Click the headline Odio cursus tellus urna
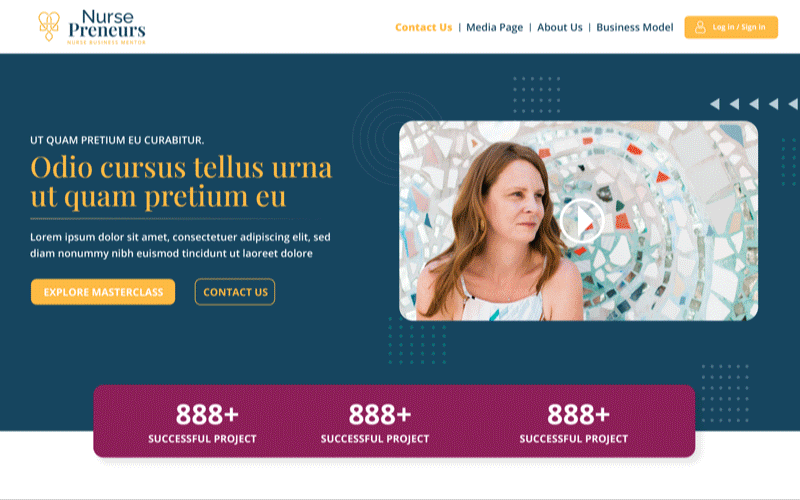 [x=181, y=167]
